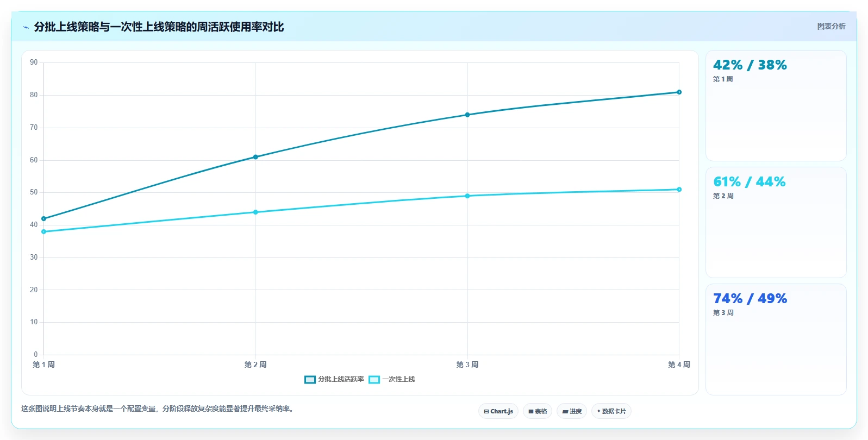This screenshot has width=868, height=440.
Task: Click the 第 1 周 label in the first stat card
Action: (x=723, y=79)
